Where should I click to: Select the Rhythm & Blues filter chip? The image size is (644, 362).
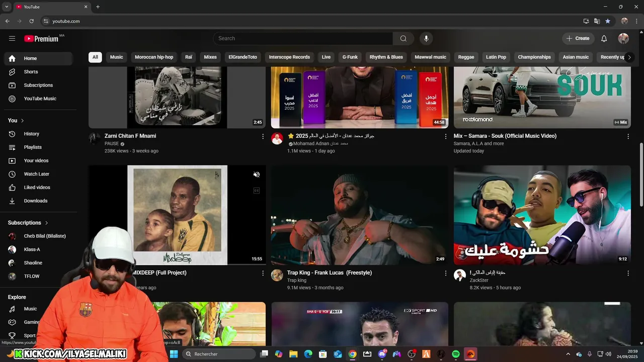[386, 57]
